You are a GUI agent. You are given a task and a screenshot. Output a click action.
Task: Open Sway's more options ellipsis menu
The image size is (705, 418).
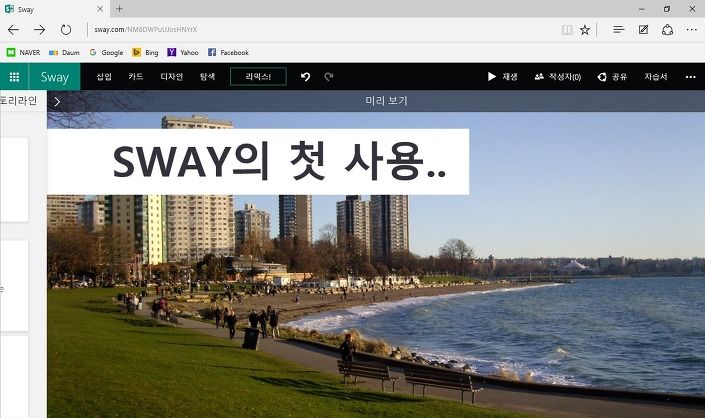[x=691, y=77]
